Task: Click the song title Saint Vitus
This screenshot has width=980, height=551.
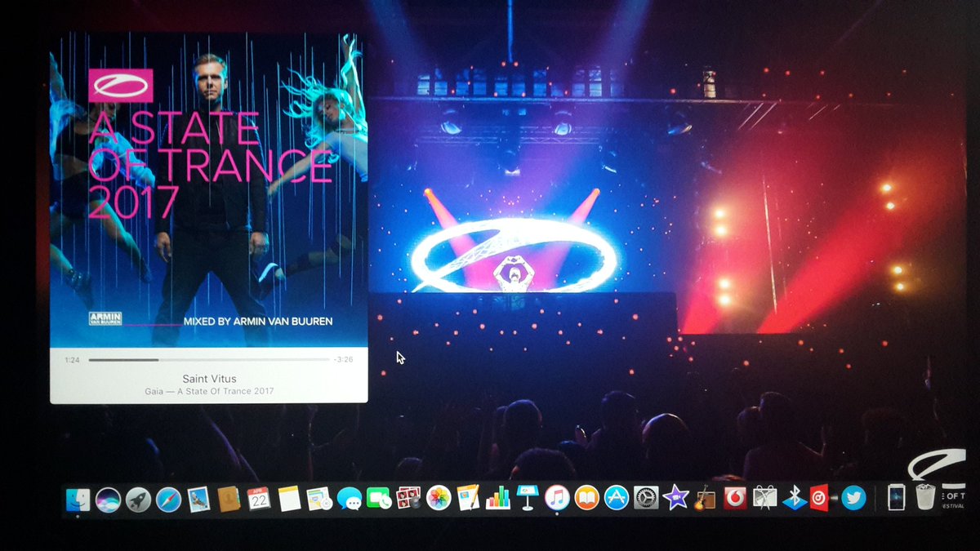Action: pos(209,379)
